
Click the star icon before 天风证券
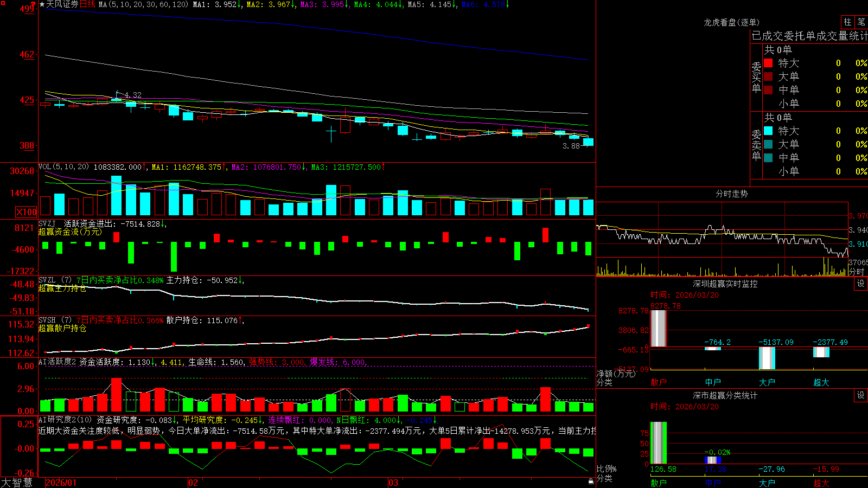pyautogui.click(x=42, y=4)
